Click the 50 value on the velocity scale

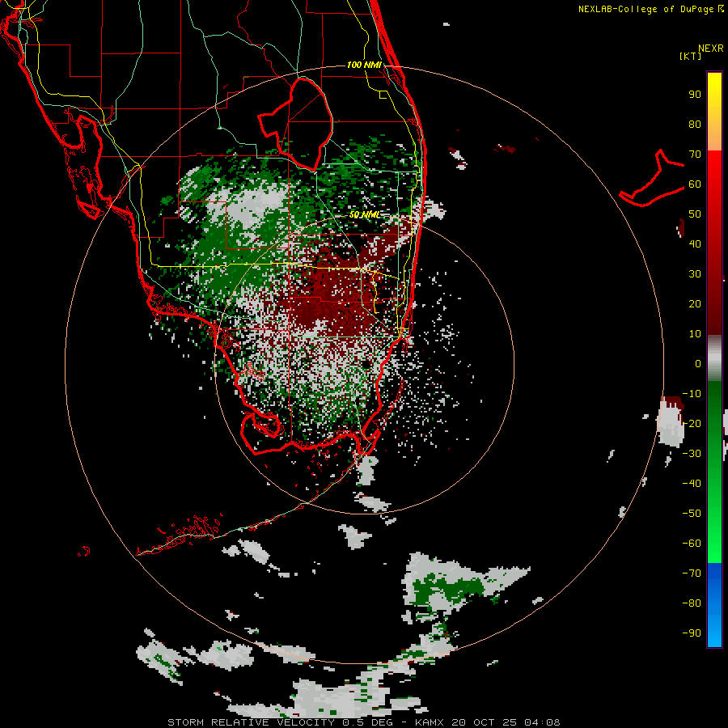pyautogui.click(x=695, y=214)
